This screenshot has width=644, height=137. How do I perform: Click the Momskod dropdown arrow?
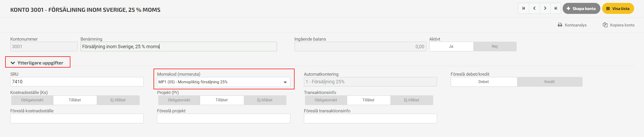pos(285,82)
